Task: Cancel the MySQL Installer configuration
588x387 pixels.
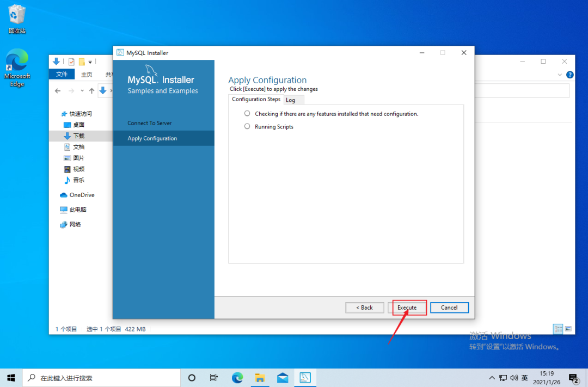Action: 449,308
